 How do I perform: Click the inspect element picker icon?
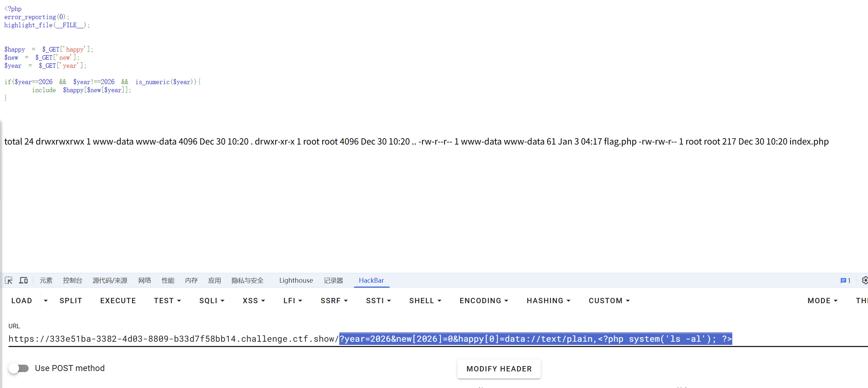(8, 280)
